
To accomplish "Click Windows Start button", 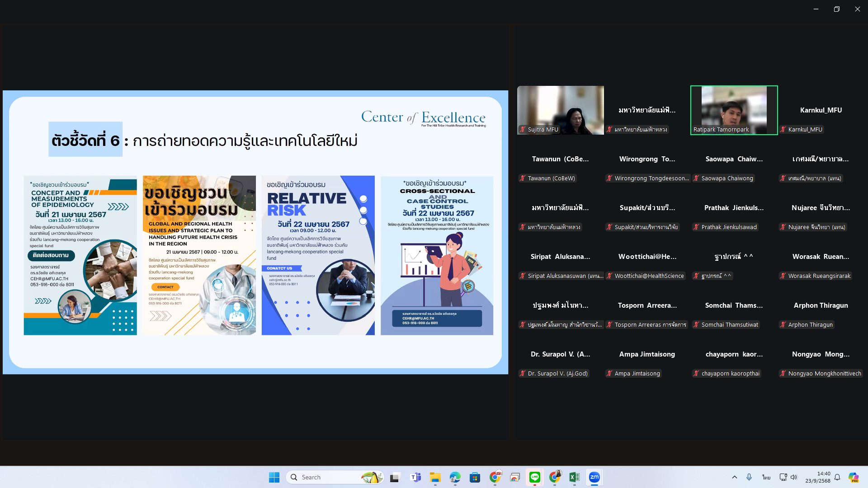I will (274, 477).
